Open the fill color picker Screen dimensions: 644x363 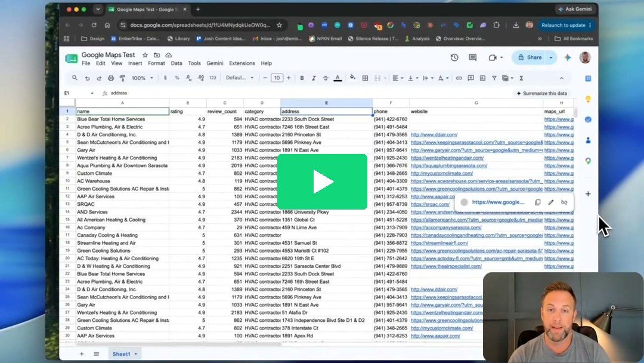click(x=352, y=78)
